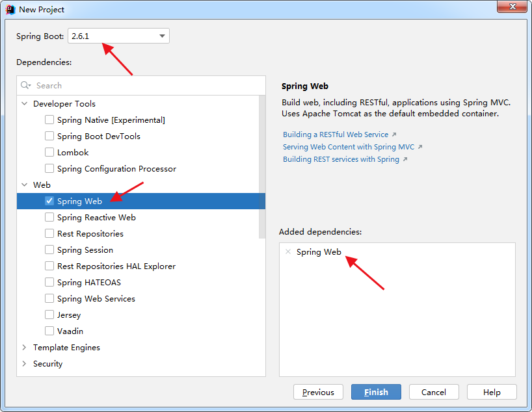The height and width of the screenshot is (412, 532).
Task: Open Building a RESTful Web Service link
Action: (x=336, y=135)
